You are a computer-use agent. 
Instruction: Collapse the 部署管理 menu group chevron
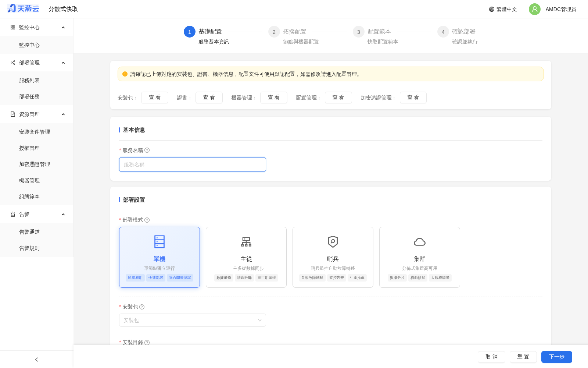63,63
